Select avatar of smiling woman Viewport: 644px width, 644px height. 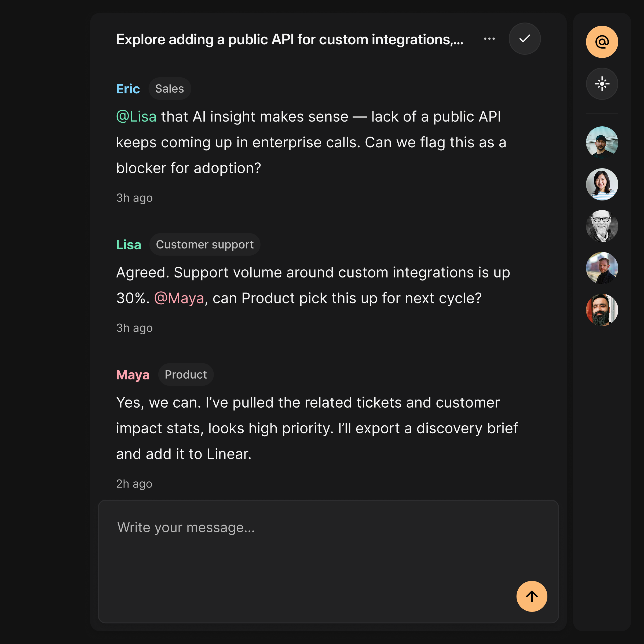602,184
